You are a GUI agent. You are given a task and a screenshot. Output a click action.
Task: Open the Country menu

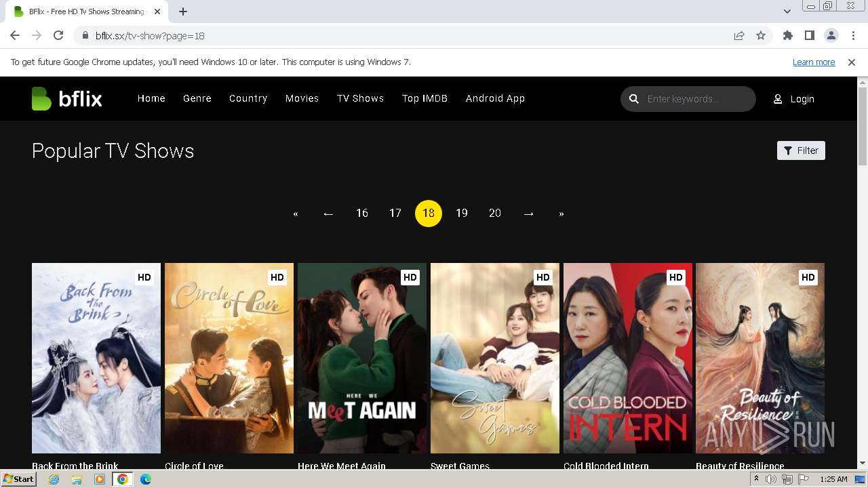pos(248,98)
